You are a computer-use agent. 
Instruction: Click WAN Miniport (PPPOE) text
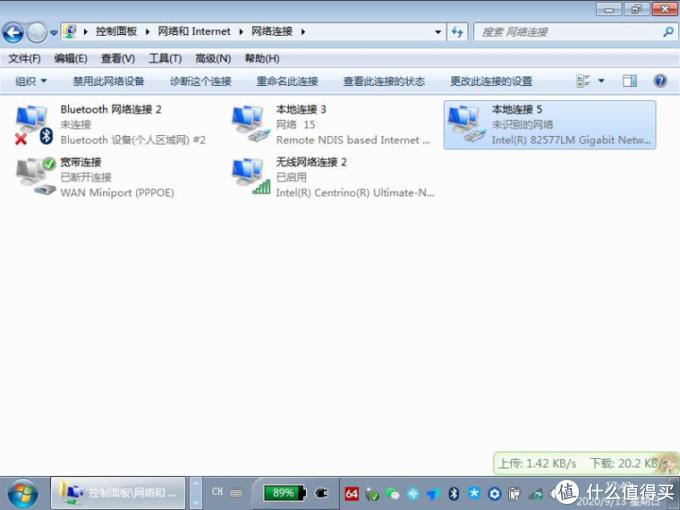[117, 193]
